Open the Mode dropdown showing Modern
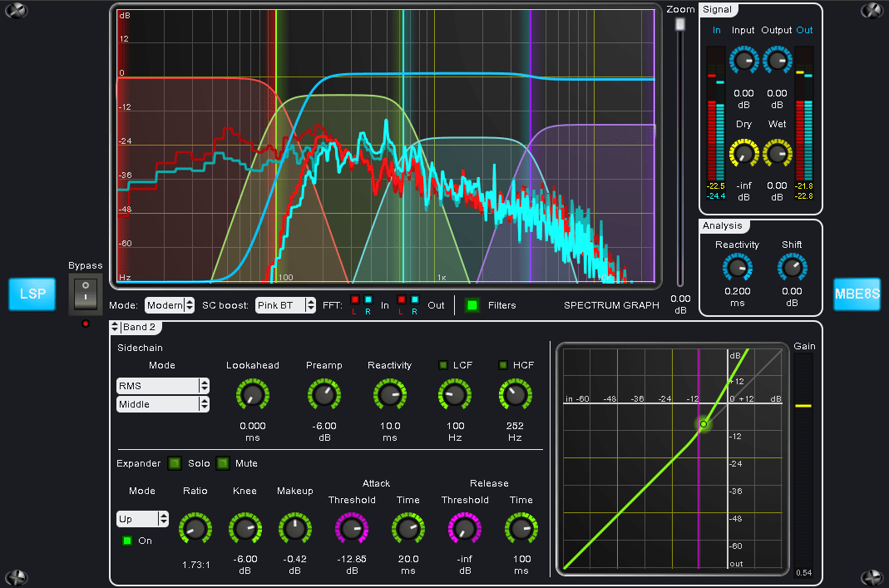The image size is (889, 588). point(170,305)
